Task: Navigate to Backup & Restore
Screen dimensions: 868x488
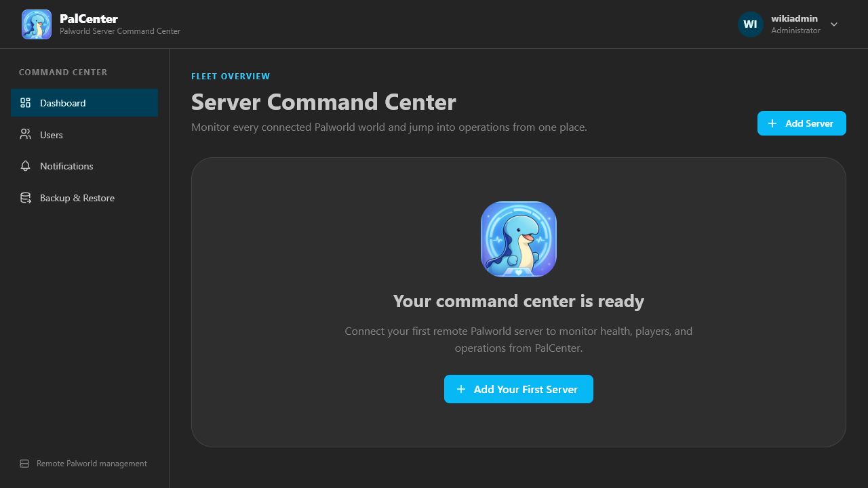Action: point(84,198)
